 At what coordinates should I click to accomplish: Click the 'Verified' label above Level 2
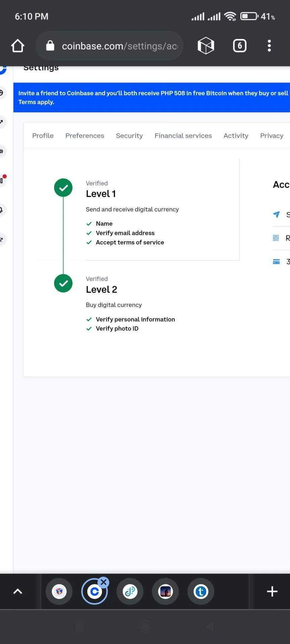pyautogui.click(x=97, y=279)
